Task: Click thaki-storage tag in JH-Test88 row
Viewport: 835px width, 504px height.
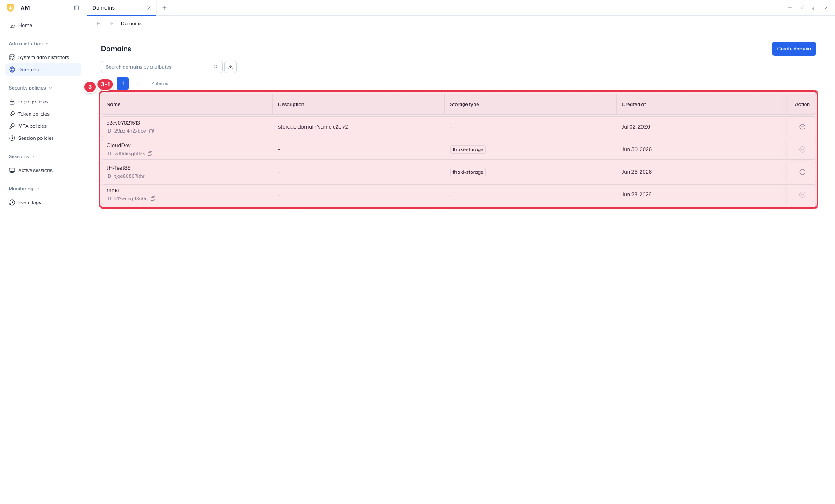Action: click(x=468, y=172)
